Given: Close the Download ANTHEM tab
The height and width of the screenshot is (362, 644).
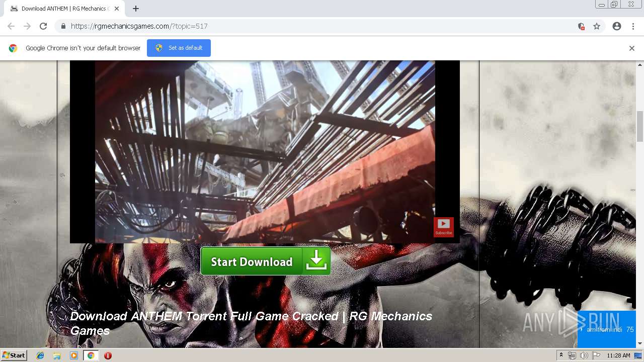Looking at the screenshot, I should 117,9.
